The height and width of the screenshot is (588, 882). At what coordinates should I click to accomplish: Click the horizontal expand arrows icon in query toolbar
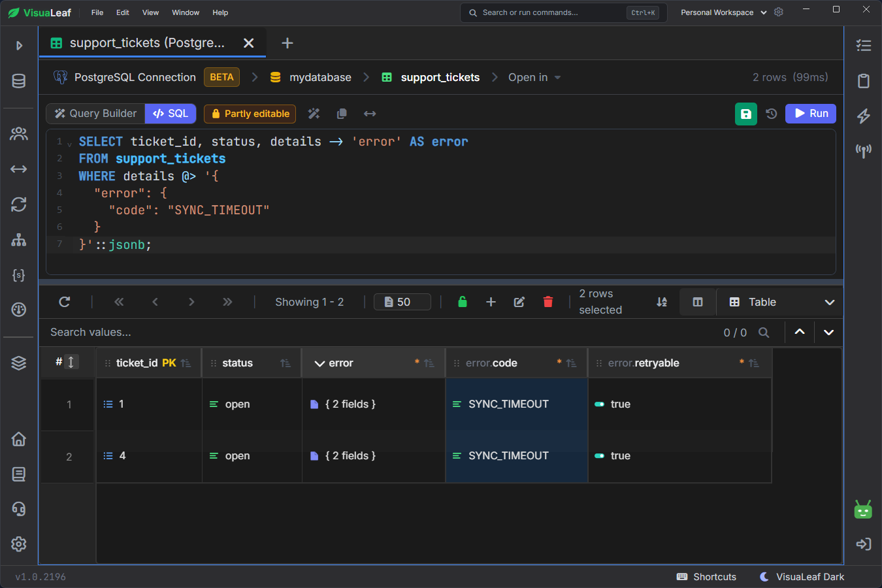(370, 114)
